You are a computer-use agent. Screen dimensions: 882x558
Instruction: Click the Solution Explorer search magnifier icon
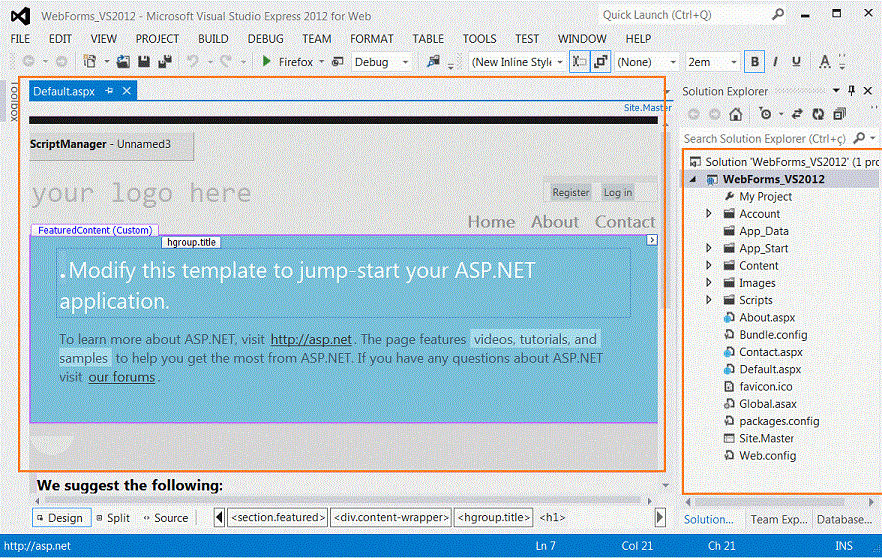[859, 138]
